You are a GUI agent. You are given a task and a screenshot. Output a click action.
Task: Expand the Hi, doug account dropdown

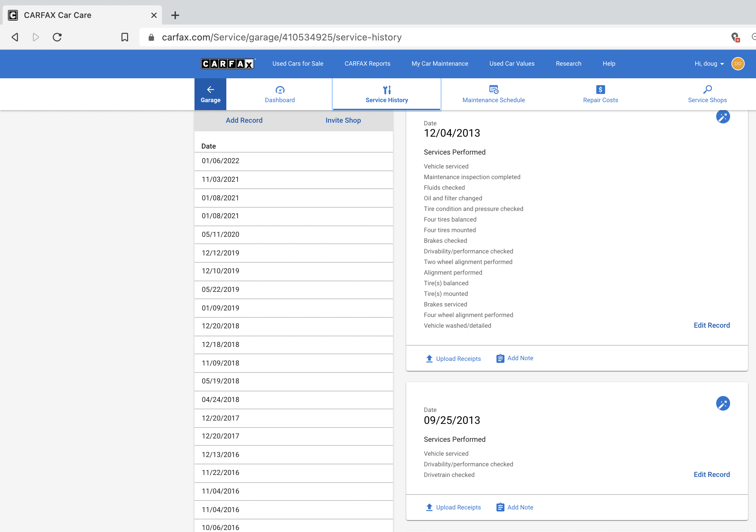(709, 64)
